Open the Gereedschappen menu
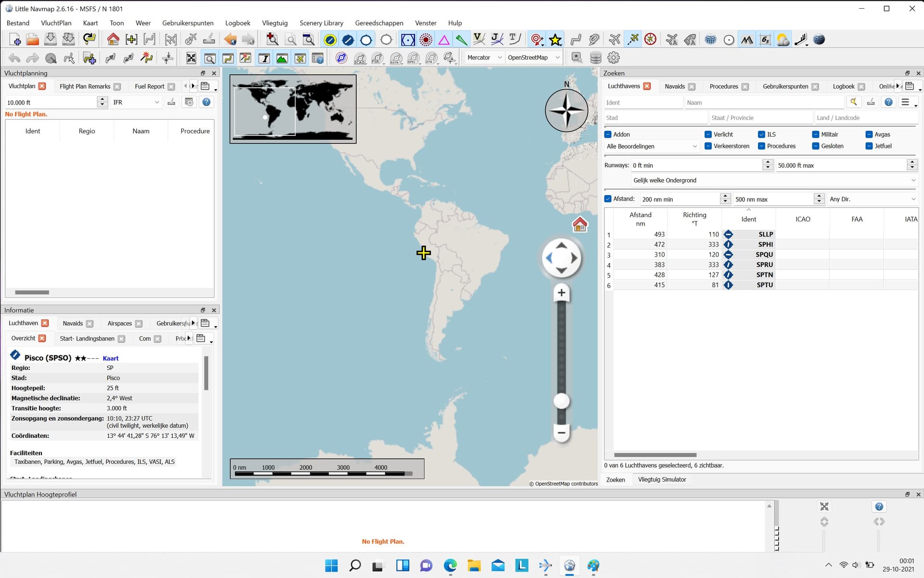The height and width of the screenshot is (578, 924). (378, 23)
